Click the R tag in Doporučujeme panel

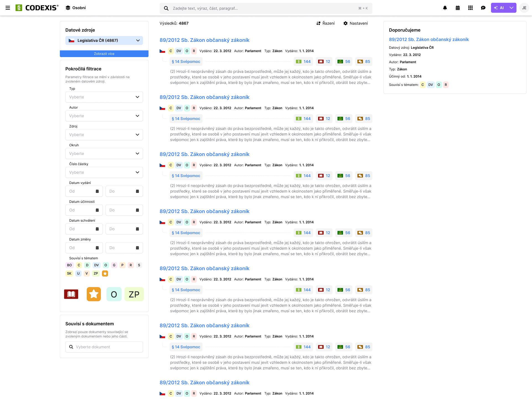(446, 85)
